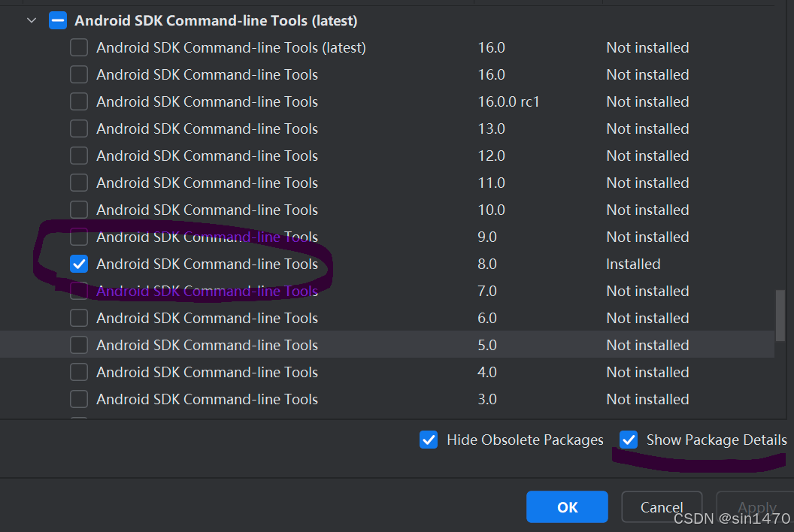This screenshot has width=794, height=532.
Task: Toggle the Command-line Tools (latest) group checkbox
Action: [58, 20]
